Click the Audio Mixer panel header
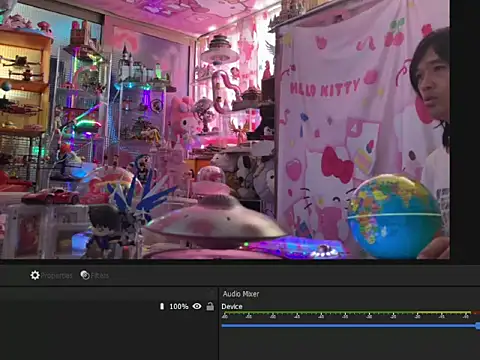The height and width of the screenshot is (360, 480). point(241,294)
